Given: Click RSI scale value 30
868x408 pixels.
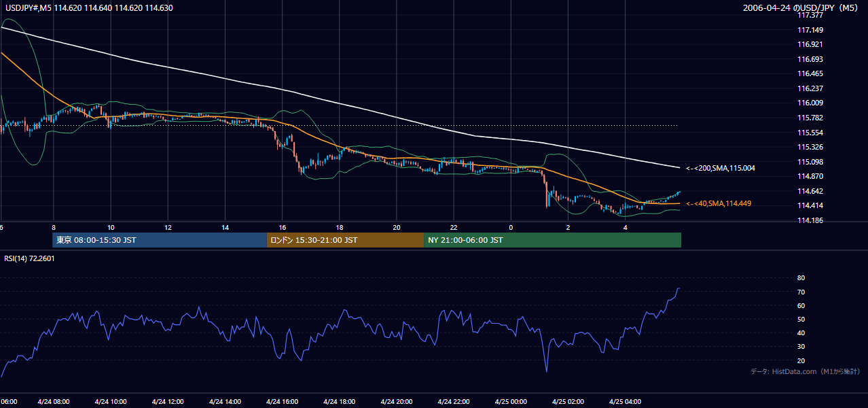Looking at the screenshot, I should tap(801, 347).
